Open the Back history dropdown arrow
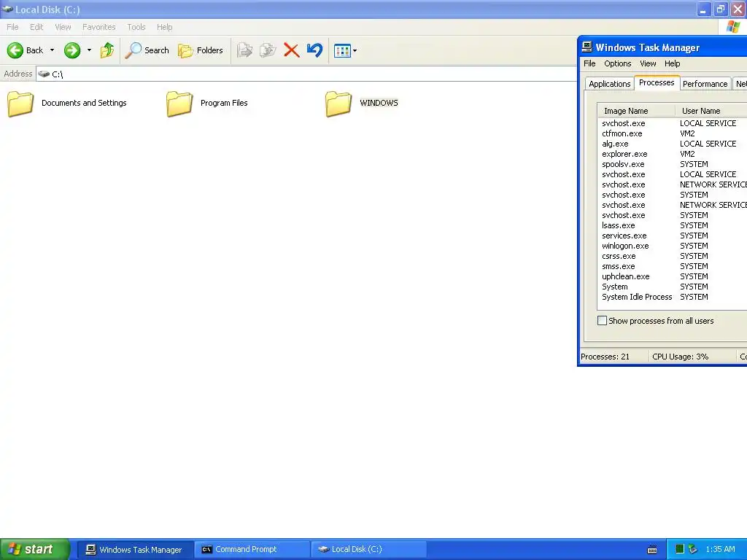 coord(52,50)
